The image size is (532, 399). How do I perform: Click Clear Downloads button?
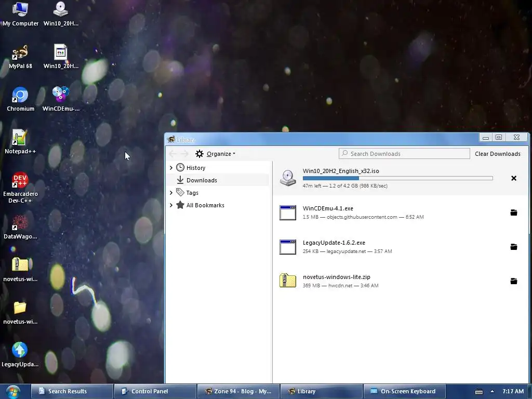(x=497, y=154)
